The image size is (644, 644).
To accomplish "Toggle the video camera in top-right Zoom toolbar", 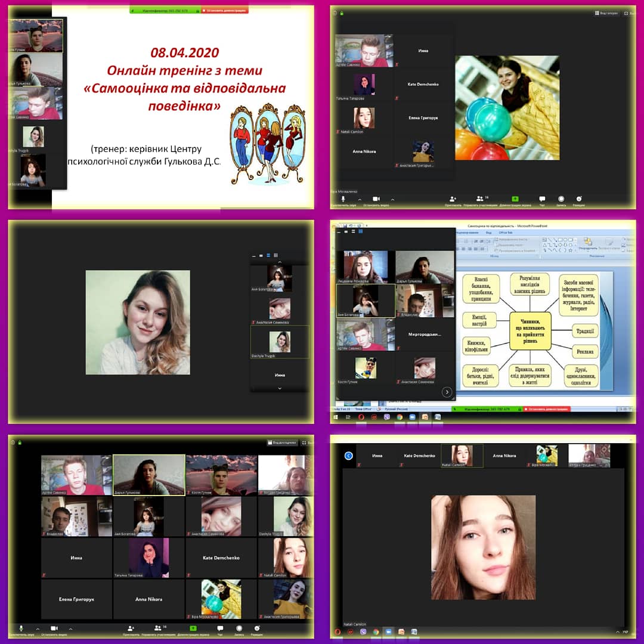I will tap(376, 199).
